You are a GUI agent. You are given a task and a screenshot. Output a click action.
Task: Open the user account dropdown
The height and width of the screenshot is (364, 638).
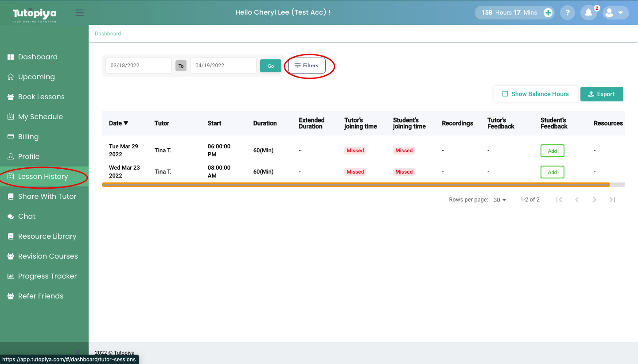pos(616,12)
